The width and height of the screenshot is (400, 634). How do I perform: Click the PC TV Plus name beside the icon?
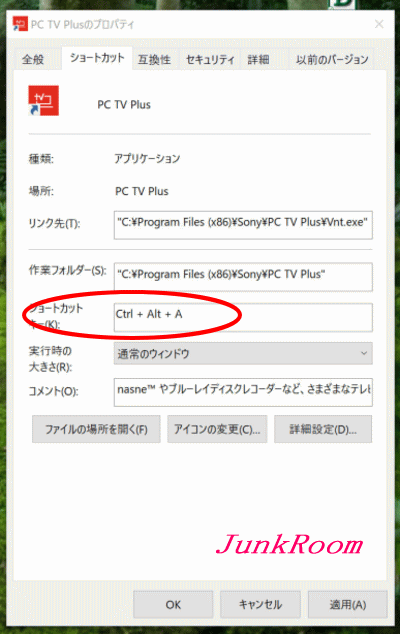124,105
